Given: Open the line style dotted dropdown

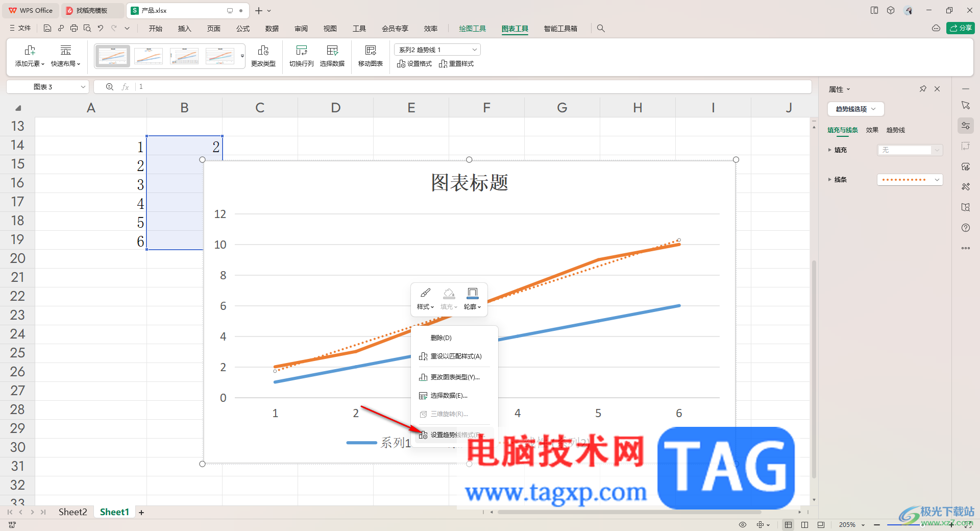Looking at the screenshot, I should 910,180.
